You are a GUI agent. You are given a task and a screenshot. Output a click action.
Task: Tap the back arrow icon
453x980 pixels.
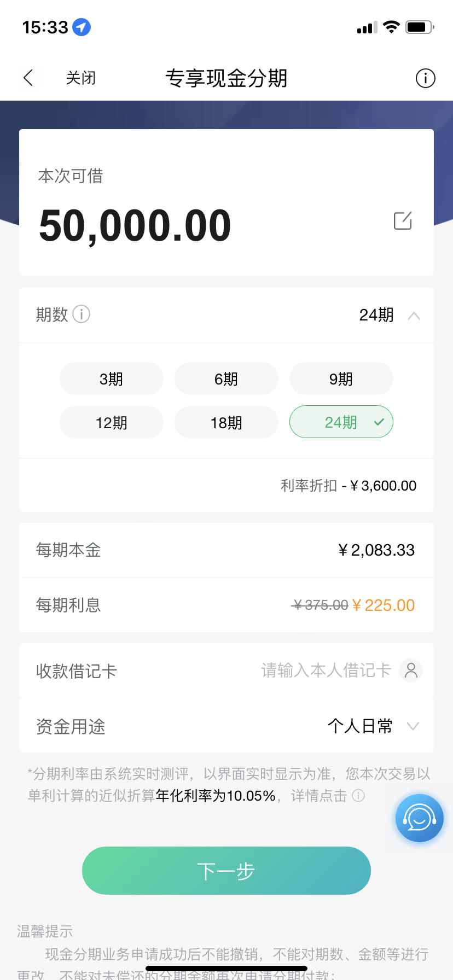point(28,78)
